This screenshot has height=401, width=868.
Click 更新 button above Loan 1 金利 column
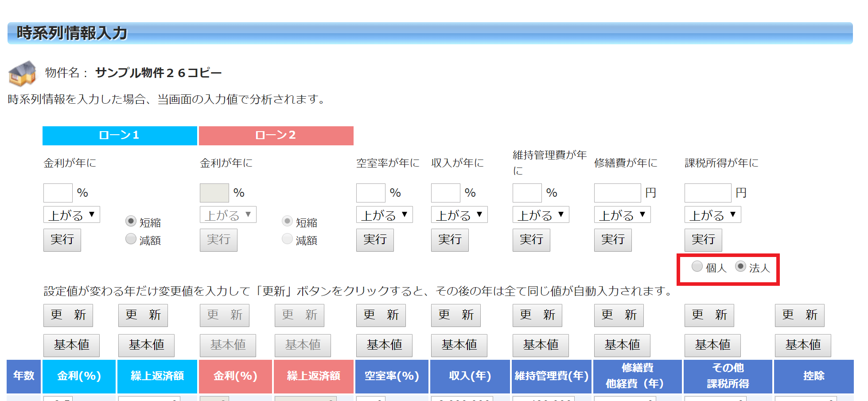(68, 315)
